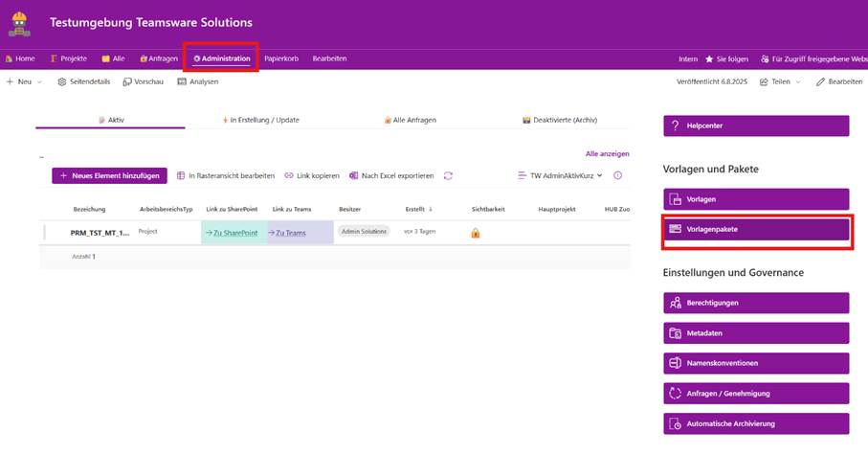The width and height of the screenshot is (868, 455).
Task: Open Seitendetails with the gear icon
Action: pos(62,82)
